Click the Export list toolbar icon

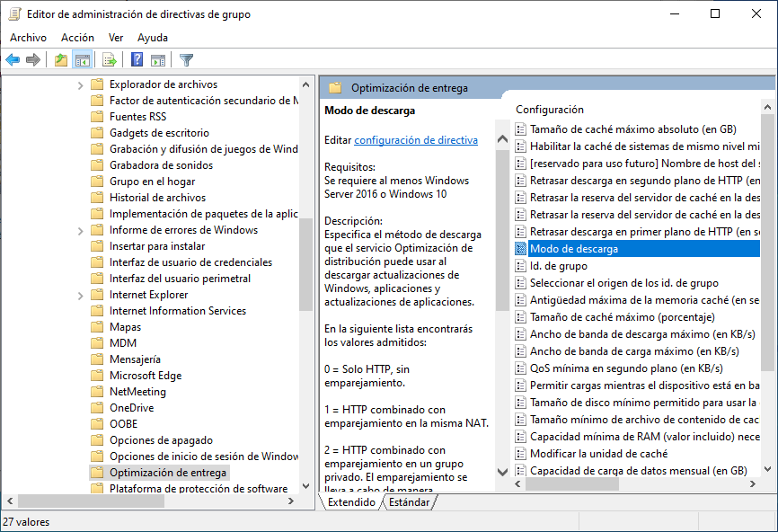[110, 60]
